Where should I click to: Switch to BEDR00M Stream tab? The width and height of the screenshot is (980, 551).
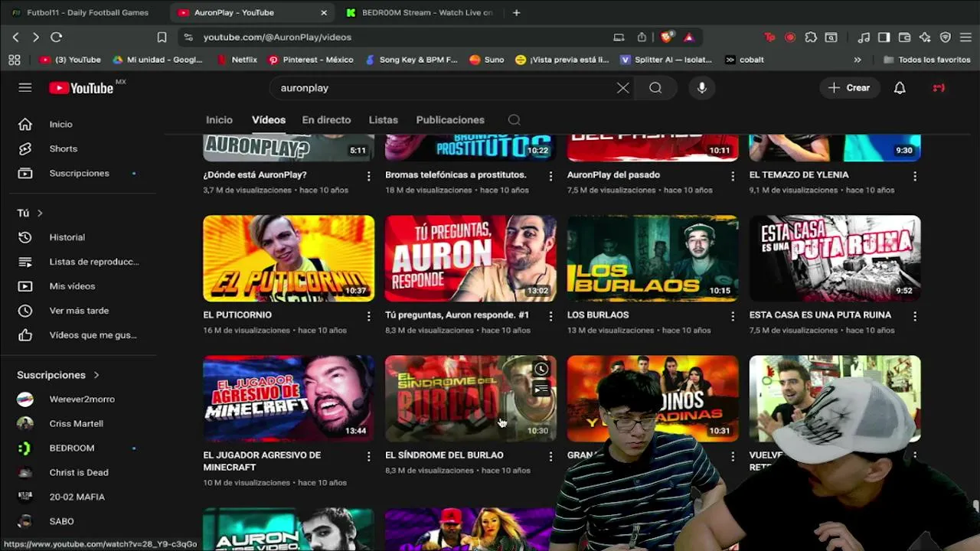pyautogui.click(x=420, y=12)
